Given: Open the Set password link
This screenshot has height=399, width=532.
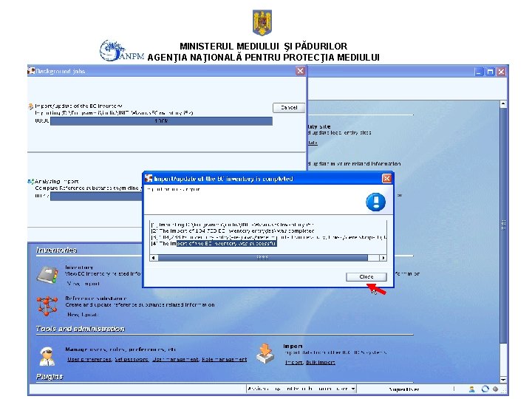Looking at the screenshot, I should 132,359.
